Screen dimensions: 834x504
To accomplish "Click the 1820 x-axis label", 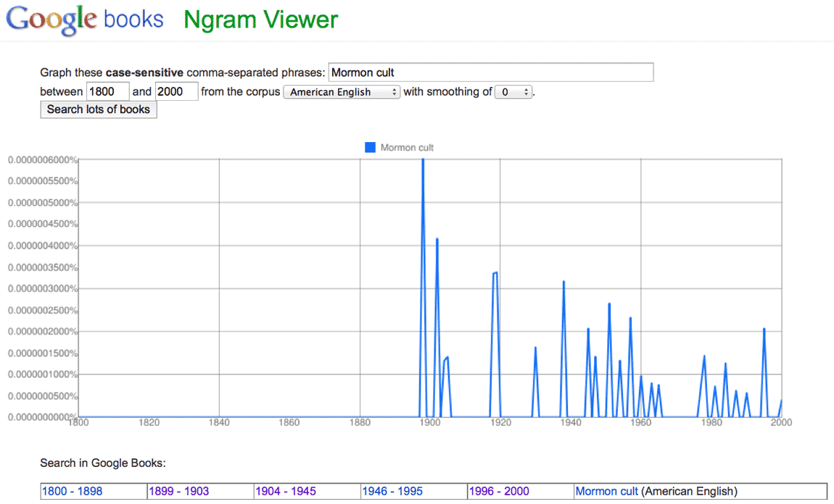I will pos(149,423).
